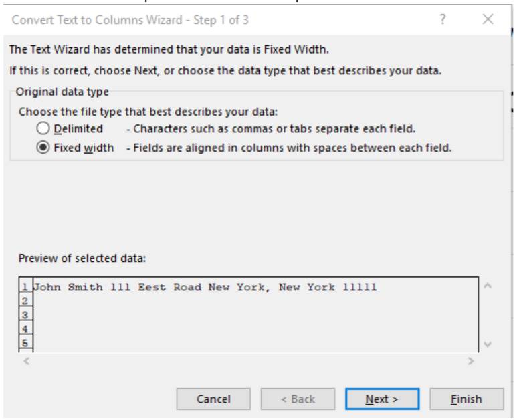Select row 3 header in data preview

[25, 315]
